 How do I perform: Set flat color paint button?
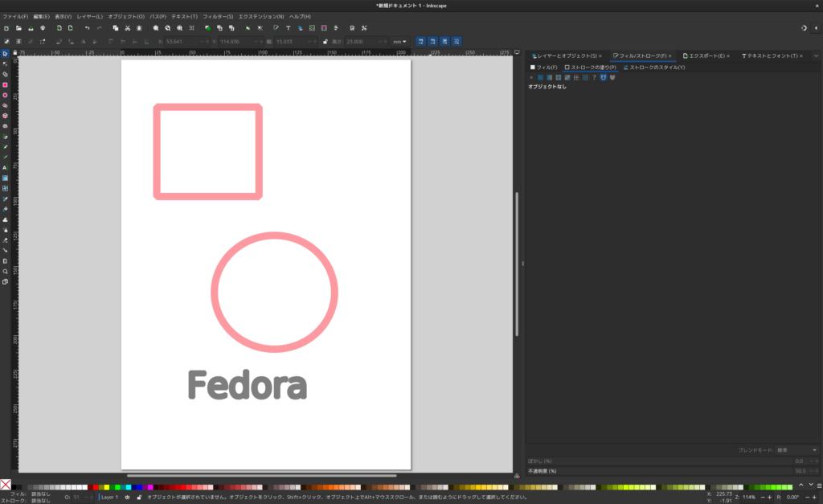tap(540, 78)
